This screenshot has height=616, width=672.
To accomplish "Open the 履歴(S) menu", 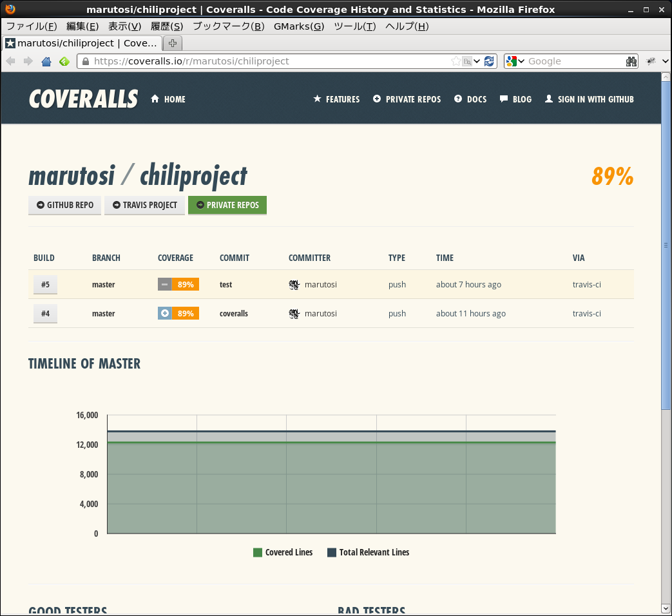I will (x=167, y=26).
